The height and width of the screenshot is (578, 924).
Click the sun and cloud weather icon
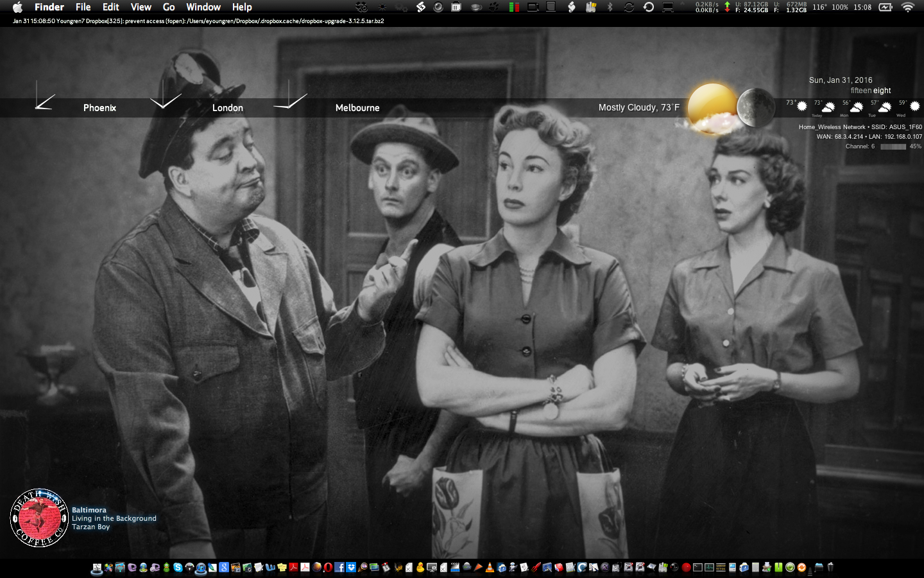point(711,108)
